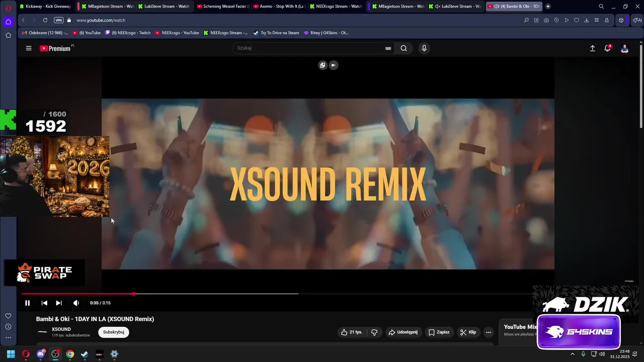
Task: Open ad blocker shield icon
Action: 556,20
